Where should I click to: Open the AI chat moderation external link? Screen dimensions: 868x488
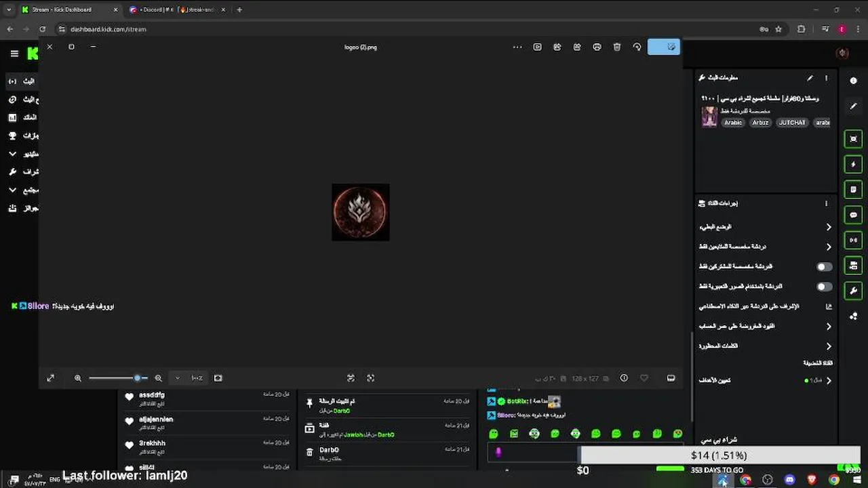pyautogui.click(x=828, y=306)
